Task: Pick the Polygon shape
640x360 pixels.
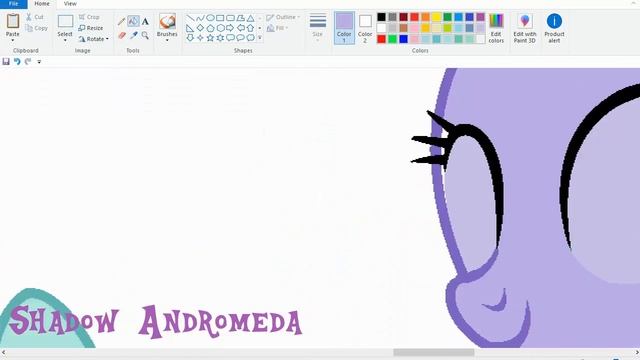Action: pos(240,18)
